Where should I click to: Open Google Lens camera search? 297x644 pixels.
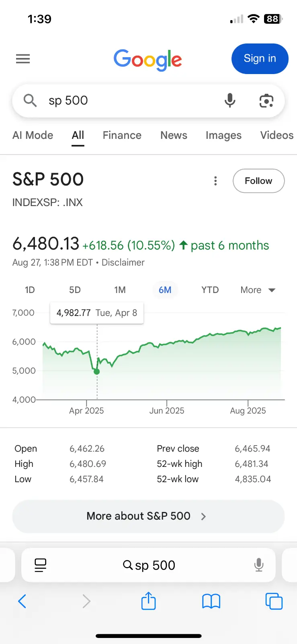click(266, 101)
